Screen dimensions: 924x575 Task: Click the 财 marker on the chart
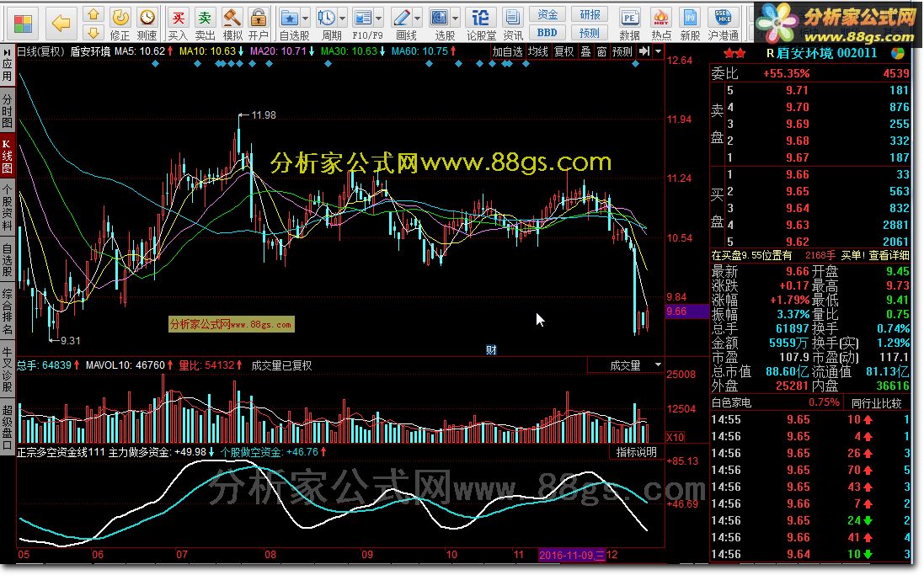pos(491,350)
